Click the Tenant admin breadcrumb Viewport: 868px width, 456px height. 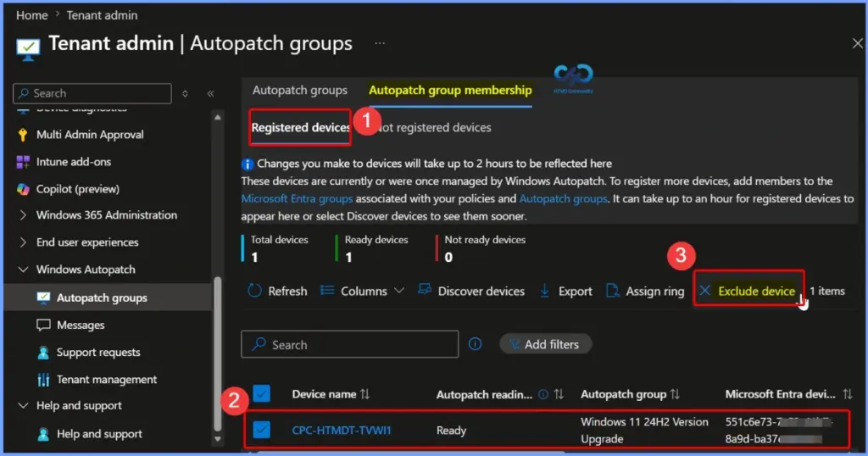tap(102, 15)
